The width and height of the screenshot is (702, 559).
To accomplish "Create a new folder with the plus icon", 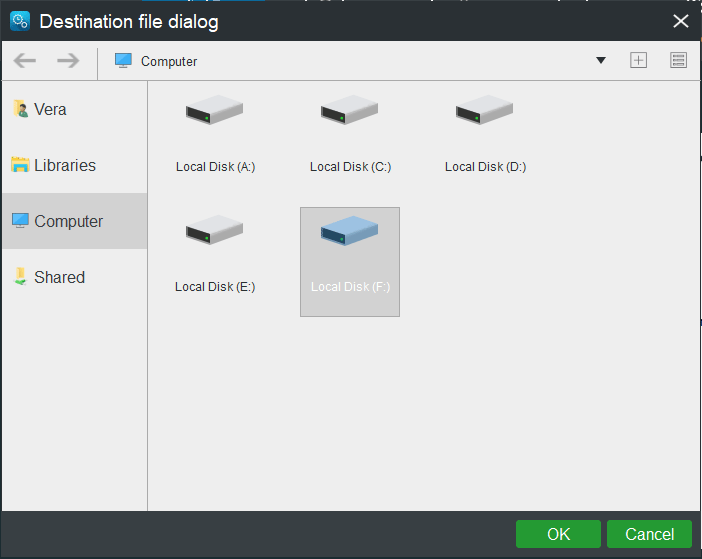I will [638, 60].
